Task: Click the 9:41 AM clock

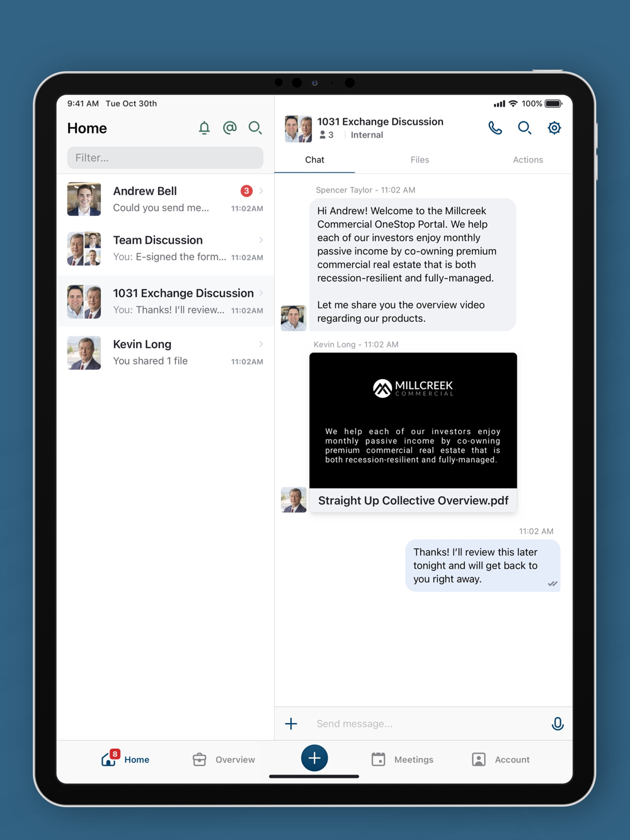Action: 83,103
